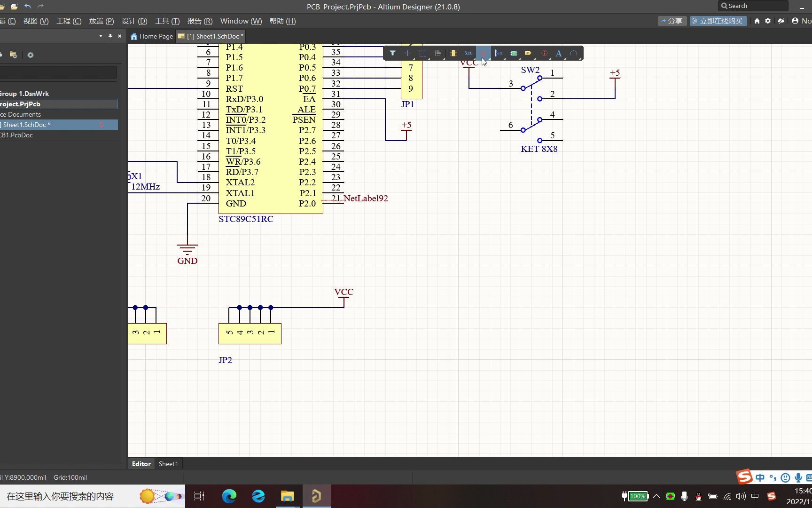
Task: Choose the arc drawing tool
Action: (x=574, y=53)
